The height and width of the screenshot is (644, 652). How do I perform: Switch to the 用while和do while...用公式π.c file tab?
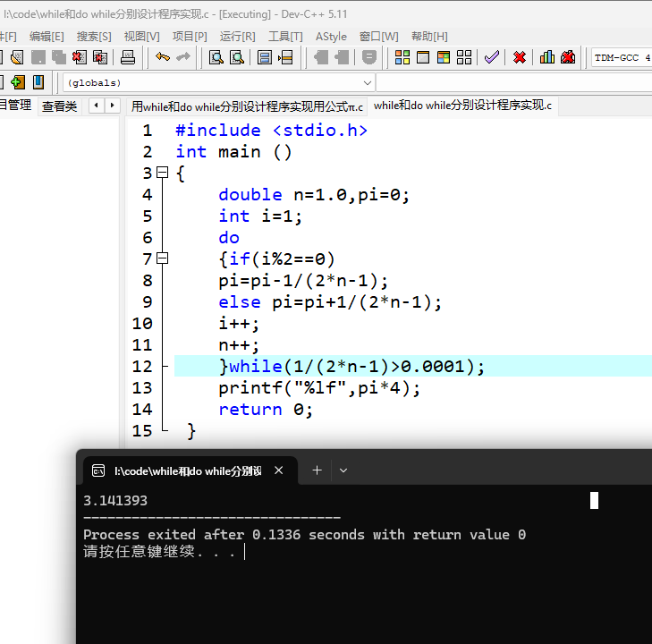coord(247,106)
